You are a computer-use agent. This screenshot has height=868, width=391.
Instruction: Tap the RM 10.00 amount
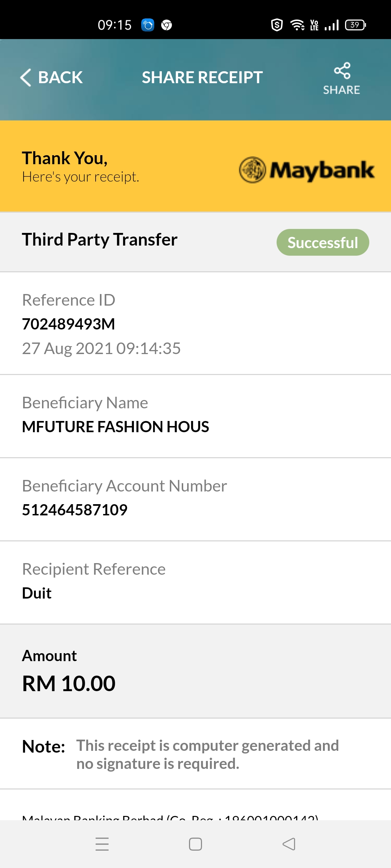pos(69,684)
